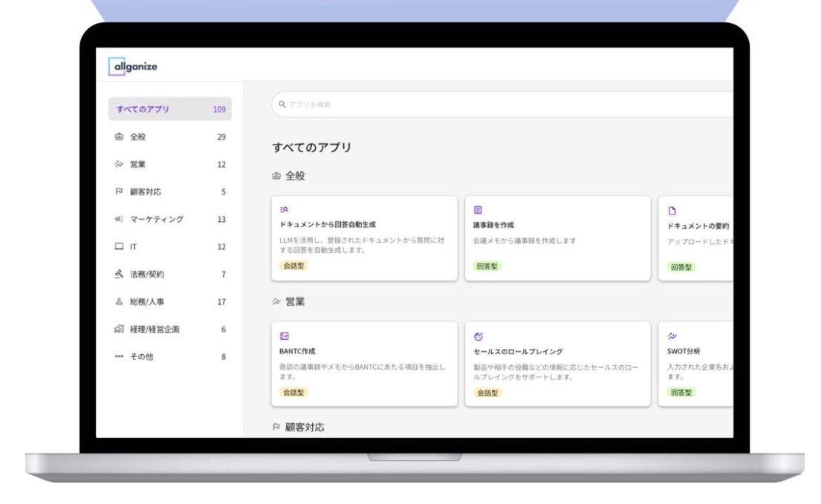821x504 pixels.
Task: Open the ドキュメントから回答自動生成 app card
Action: coord(364,238)
